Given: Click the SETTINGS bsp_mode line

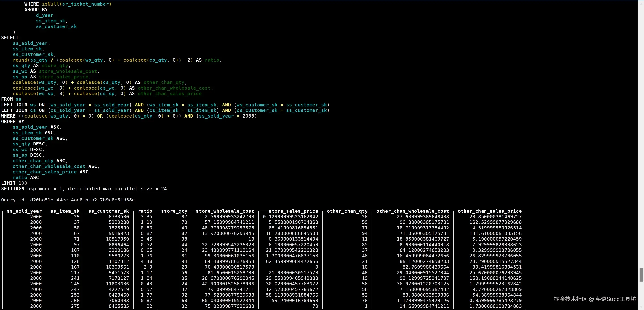Looking at the screenshot, I should [84, 189].
